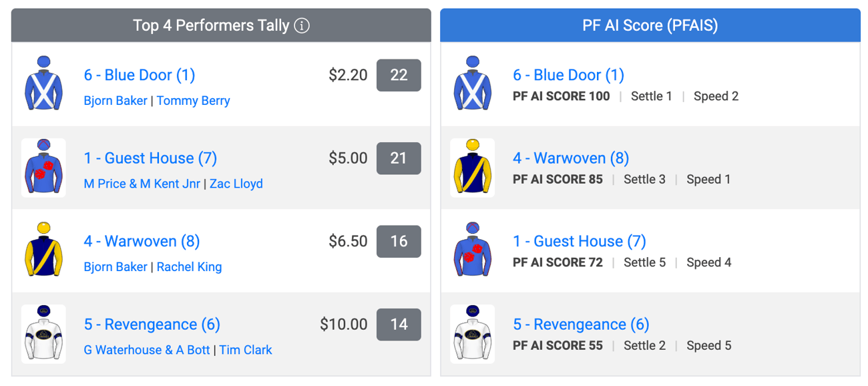Click Warwoven yellow-sleeved silk in Tally panel
This screenshot has width=868, height=386.
pos(43,250)
